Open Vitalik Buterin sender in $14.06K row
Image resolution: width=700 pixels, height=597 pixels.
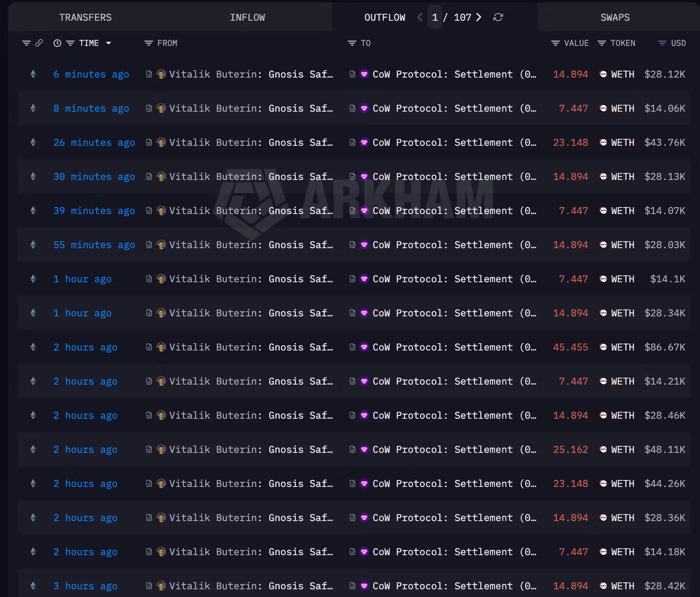(x=251, y=108)
